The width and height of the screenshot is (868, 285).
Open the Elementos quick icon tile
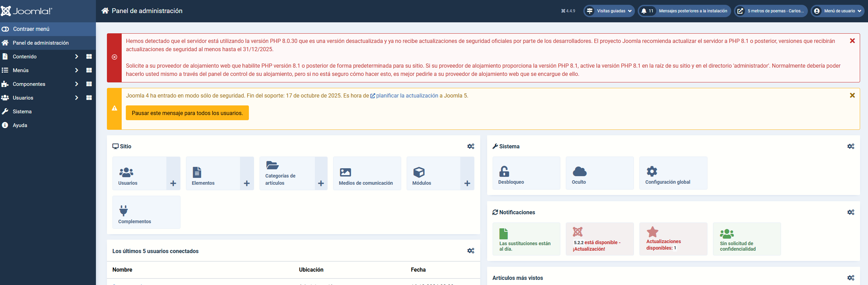[x=213, y=173]
